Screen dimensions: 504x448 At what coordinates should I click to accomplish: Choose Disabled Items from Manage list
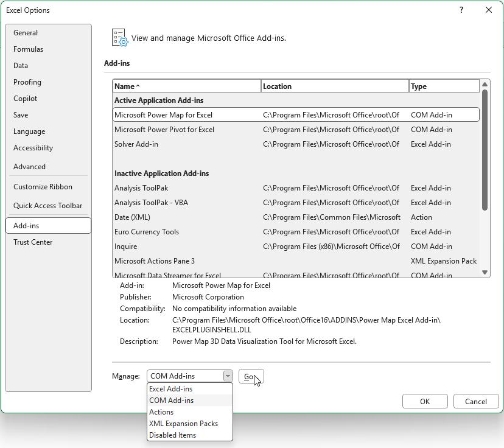click(x=190, y=435)
